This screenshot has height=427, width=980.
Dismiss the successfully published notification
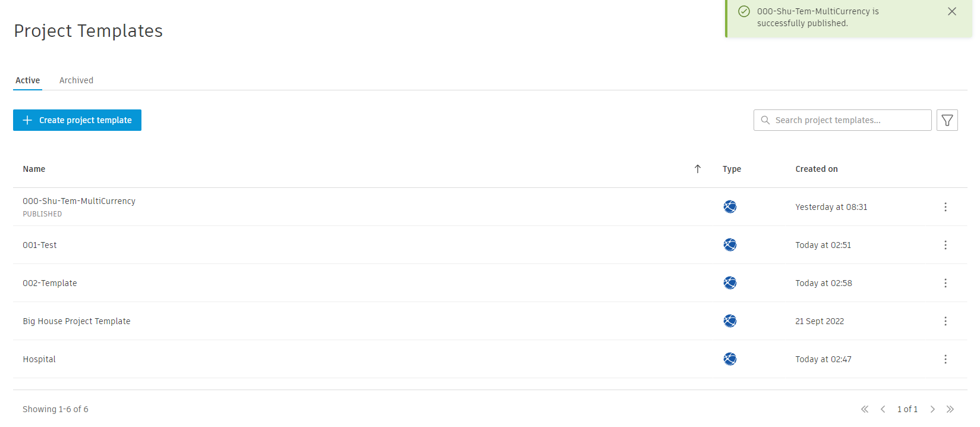[x=951, y=11]
